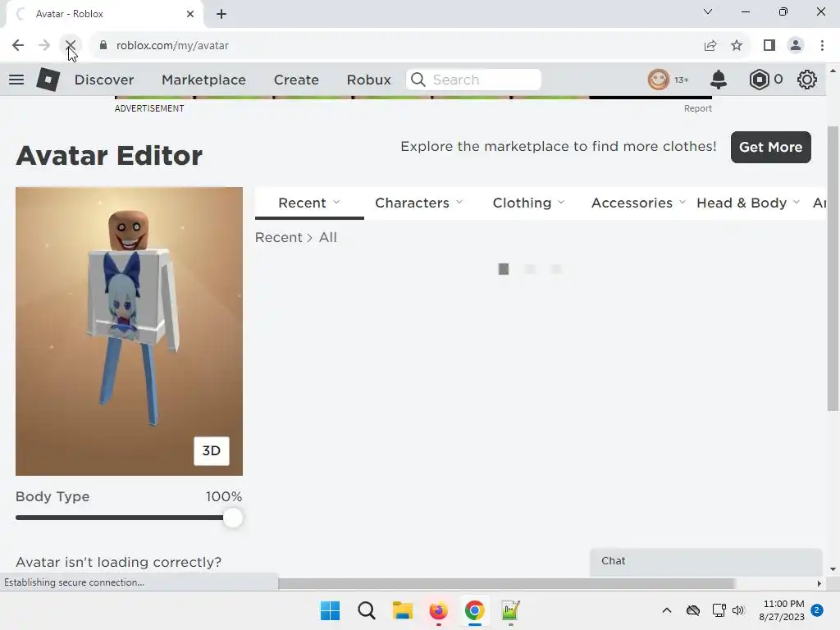Click the horizontal scrollbar at bottom
The width and height of the screenshot is (840, 630).
point(506,583)
